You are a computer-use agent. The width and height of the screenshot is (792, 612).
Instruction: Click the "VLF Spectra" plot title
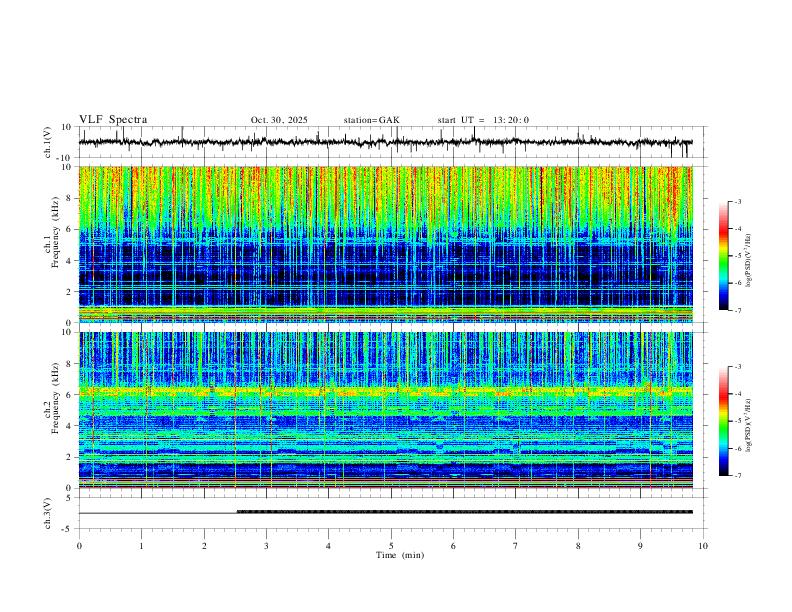coord(113,120)
